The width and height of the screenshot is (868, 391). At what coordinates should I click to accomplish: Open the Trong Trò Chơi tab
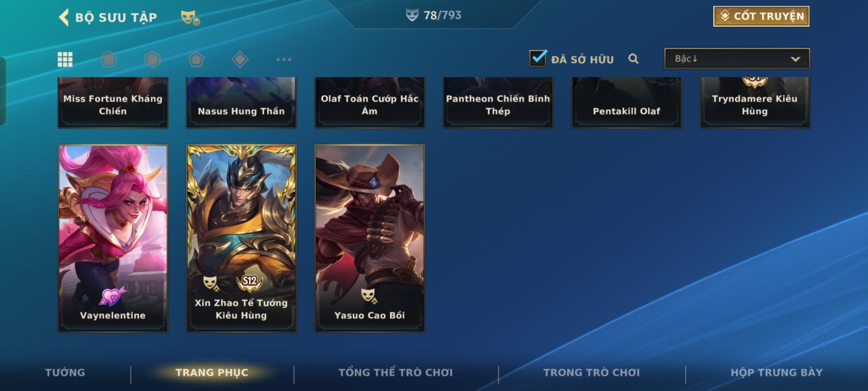[x=592, y=373]
